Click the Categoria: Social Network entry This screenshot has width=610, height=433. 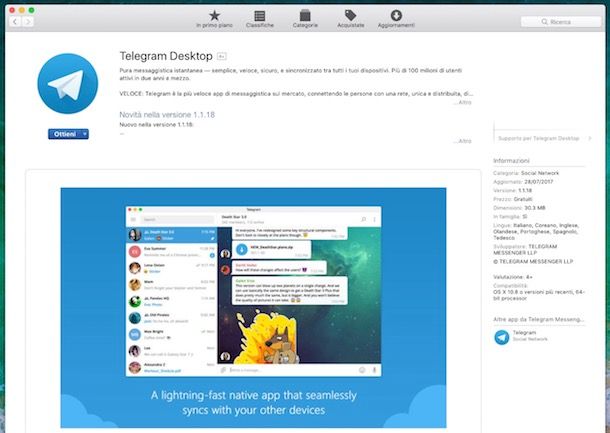pyautogui.click(x=526, y=173)
